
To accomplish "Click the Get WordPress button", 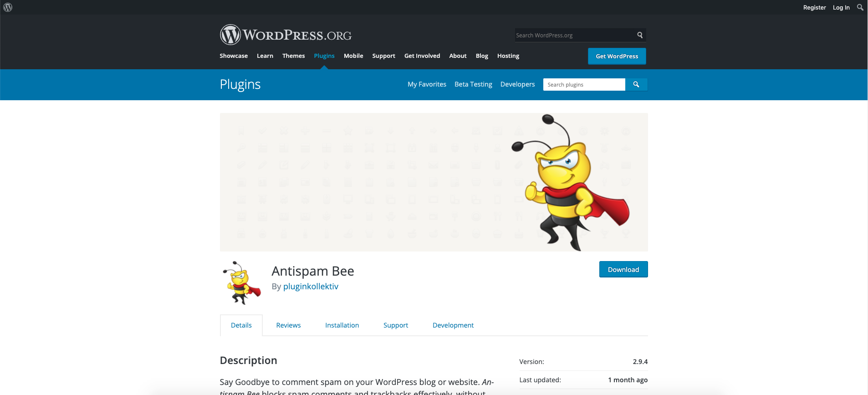I will (617, 56).
